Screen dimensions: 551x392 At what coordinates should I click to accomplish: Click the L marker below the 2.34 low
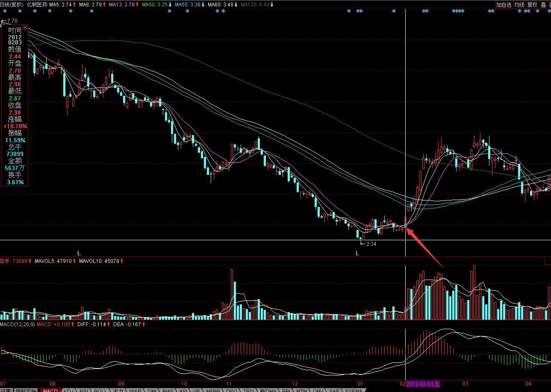click(357, 253)
